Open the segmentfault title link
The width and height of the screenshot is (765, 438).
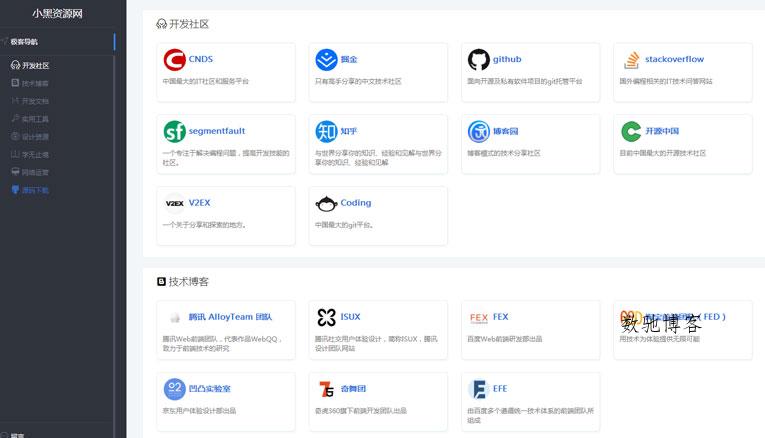217,131
